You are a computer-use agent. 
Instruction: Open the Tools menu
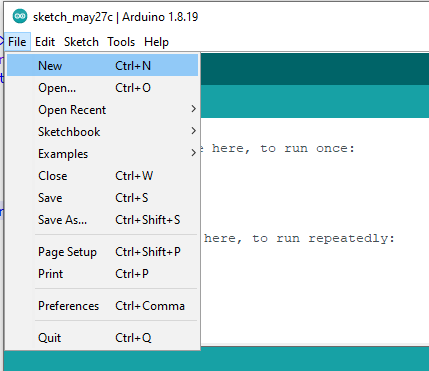[121, 42]
